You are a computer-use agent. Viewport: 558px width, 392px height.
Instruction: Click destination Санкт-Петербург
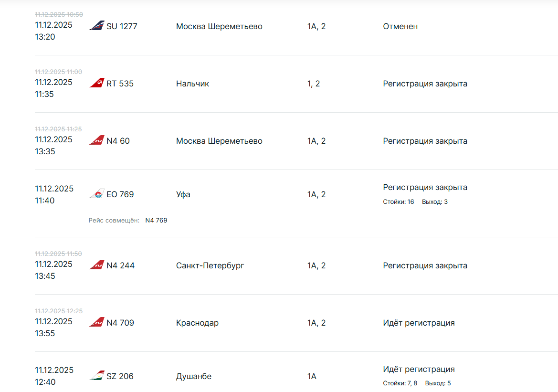pyautogui.click(x=210, y=265)
